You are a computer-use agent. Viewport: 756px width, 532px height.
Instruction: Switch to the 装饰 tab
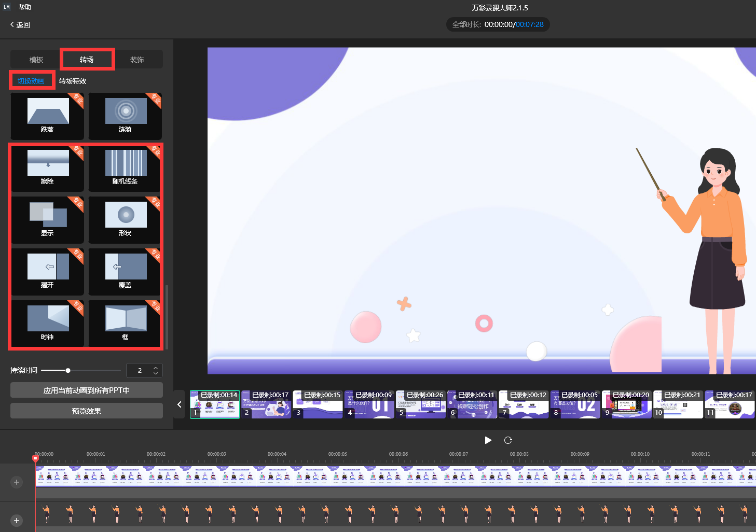(137, 60)
